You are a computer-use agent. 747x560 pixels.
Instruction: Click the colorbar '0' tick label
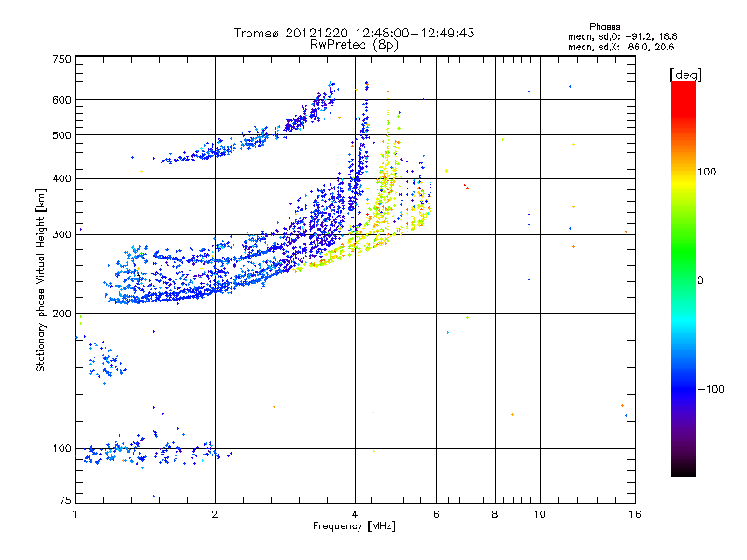pos(700,280)
